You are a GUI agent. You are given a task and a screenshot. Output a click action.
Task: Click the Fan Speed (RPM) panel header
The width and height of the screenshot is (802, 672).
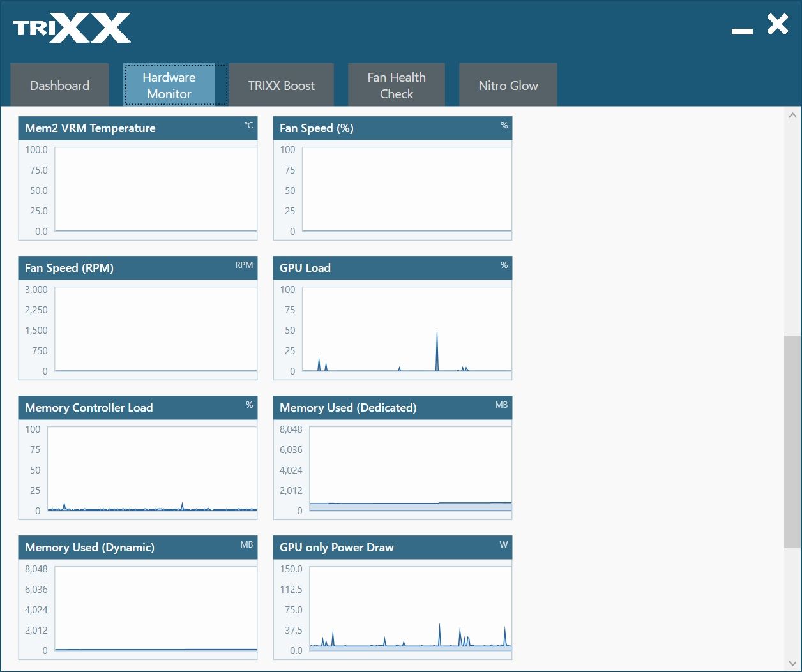pos(138,268)
